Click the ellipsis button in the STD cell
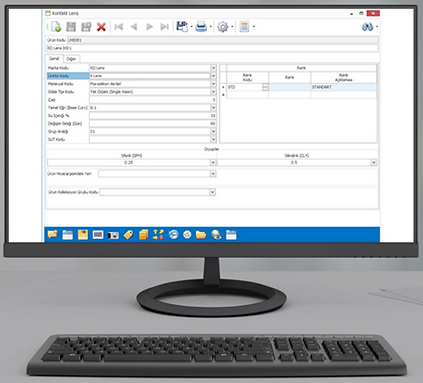The image size is (423, 383). pos(265,87)
